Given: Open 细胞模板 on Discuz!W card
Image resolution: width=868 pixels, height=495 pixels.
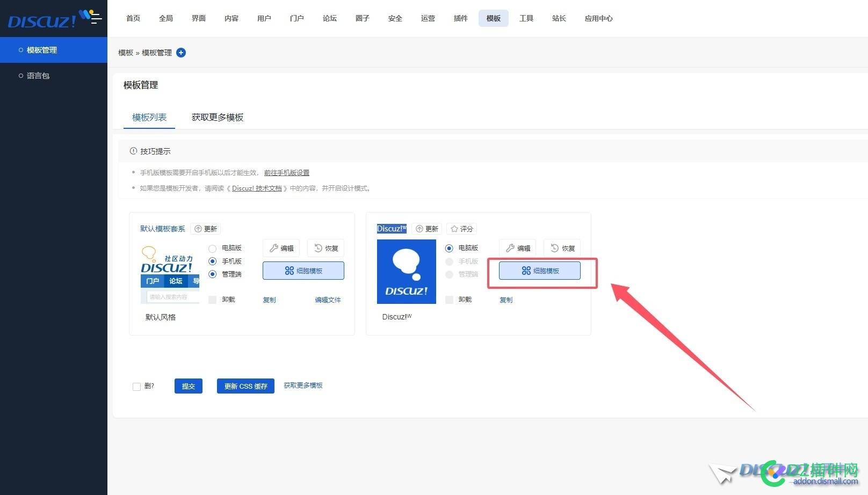Looking at the screenshot, I should (x=540, y=271).
